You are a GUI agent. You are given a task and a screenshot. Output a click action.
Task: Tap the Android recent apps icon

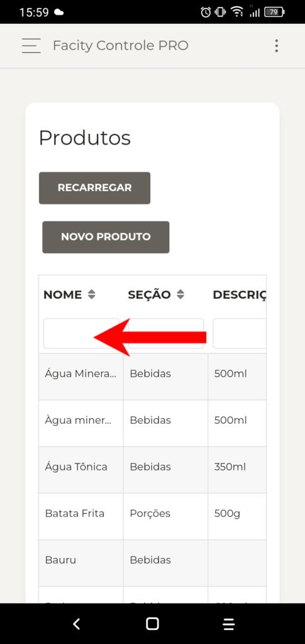229,624
